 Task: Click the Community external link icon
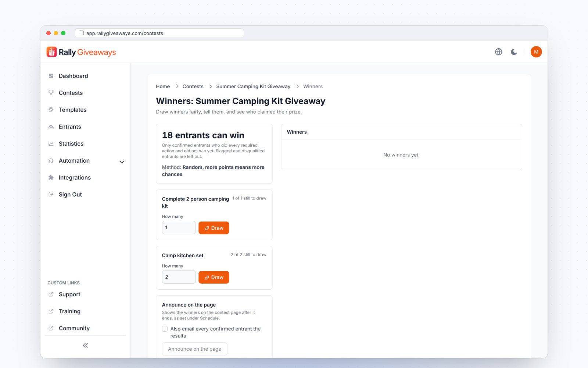pyautogui.click(x=51, y=328)
